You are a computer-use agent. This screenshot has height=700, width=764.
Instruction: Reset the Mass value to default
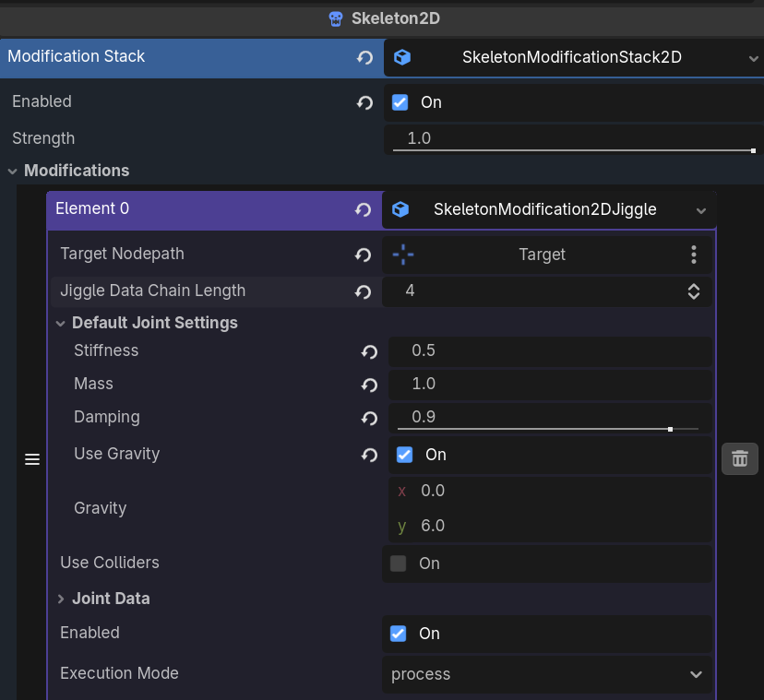[x=369, y=385]
